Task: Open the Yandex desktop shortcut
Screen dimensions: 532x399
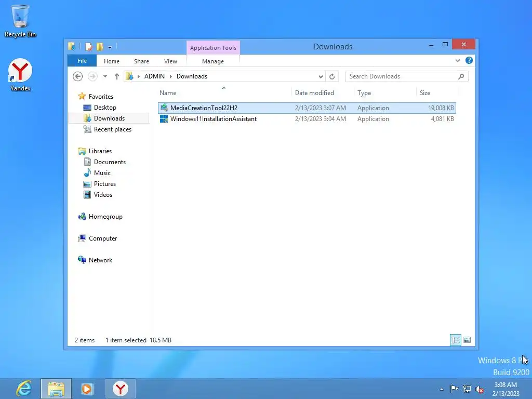Action: [x=20, y=75]
